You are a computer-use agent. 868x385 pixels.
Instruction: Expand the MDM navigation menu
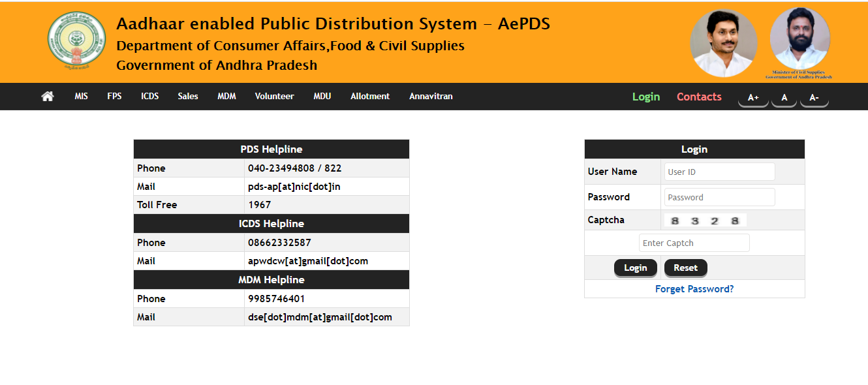point(226,97)
